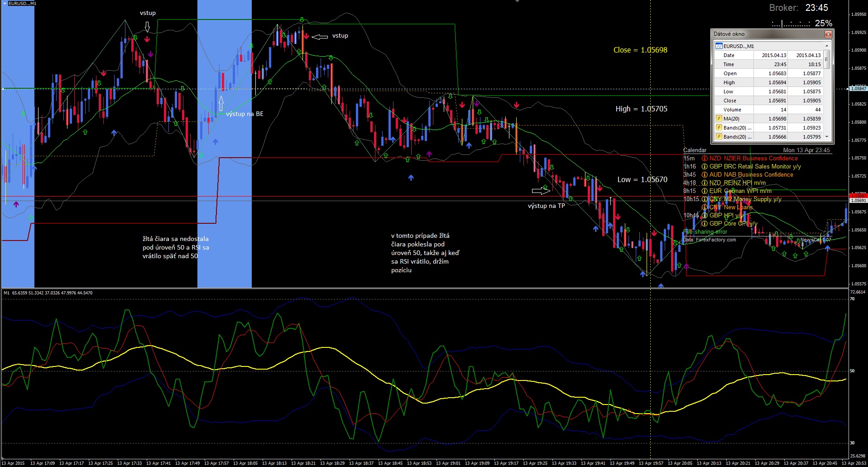The width and height of the screenshot is (868, 467).
Task: Click the RSI level 30 scale label
Action: 852,443
